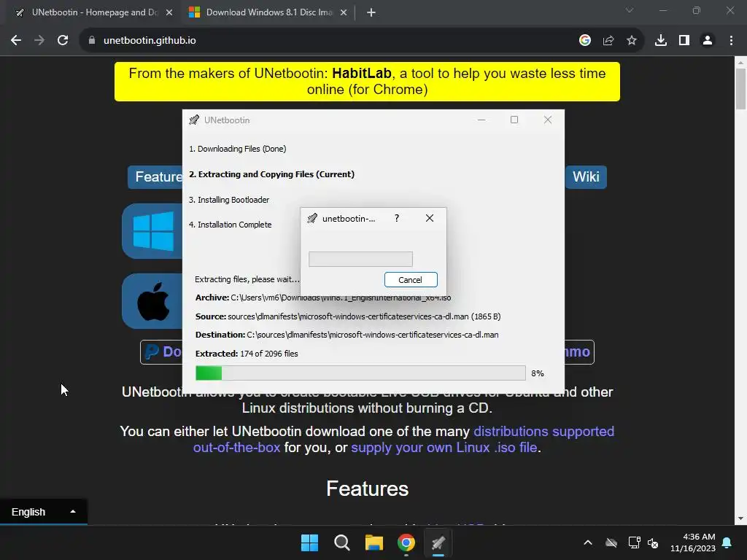Click Chrome icon in taskbar

(406, 542)
